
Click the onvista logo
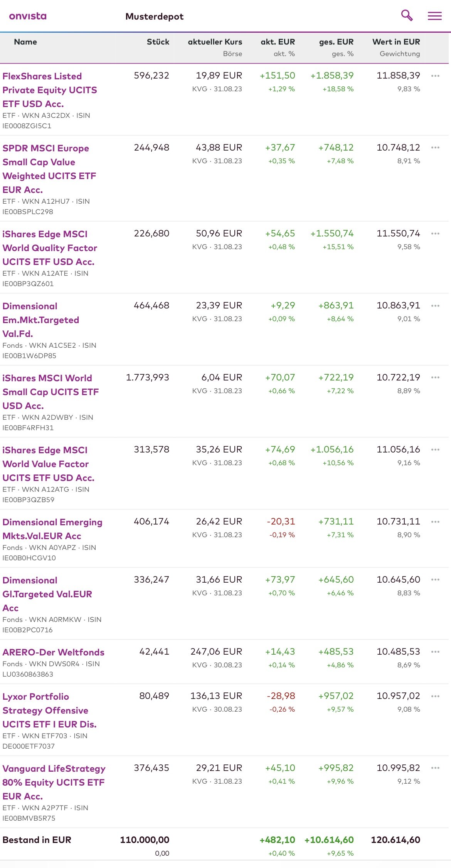coord(28,16)
